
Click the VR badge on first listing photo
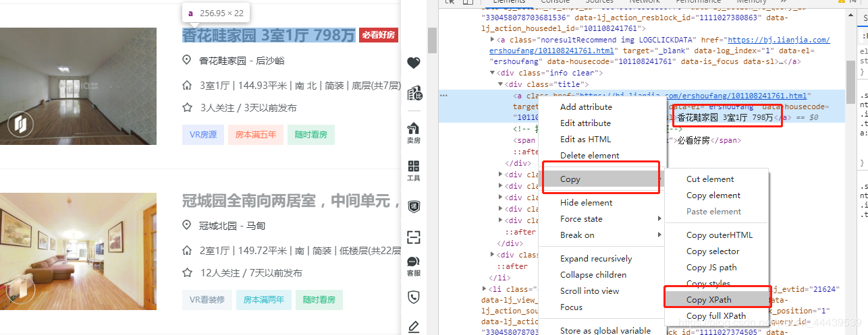22,123
